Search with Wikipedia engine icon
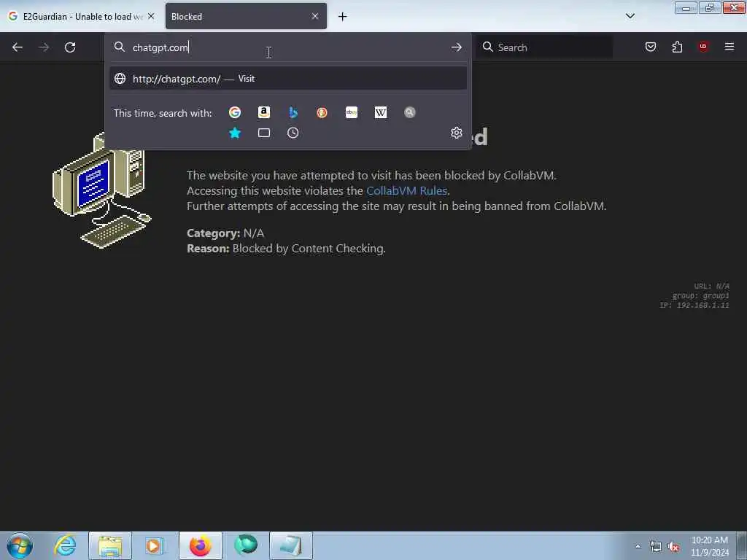 381,112
